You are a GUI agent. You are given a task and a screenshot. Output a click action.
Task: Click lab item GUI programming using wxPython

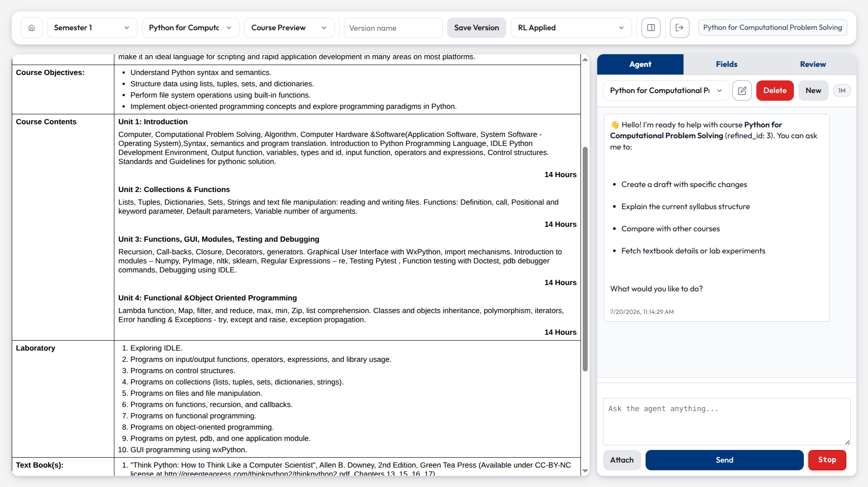189,450
